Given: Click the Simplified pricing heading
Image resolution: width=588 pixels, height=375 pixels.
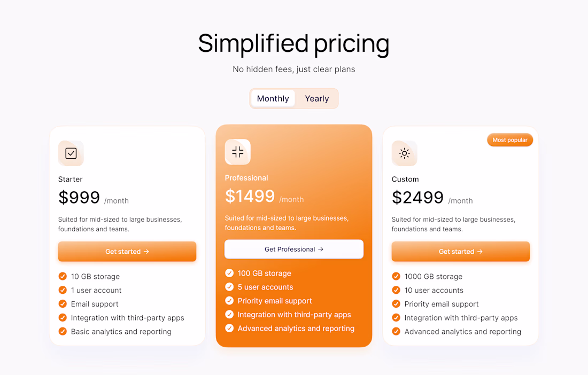Looking at the screenshot, I should [x=293, y=43].
